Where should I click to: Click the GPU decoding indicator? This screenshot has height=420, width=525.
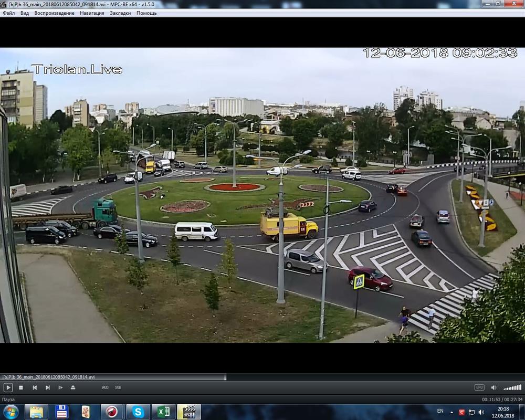[479, 387]
